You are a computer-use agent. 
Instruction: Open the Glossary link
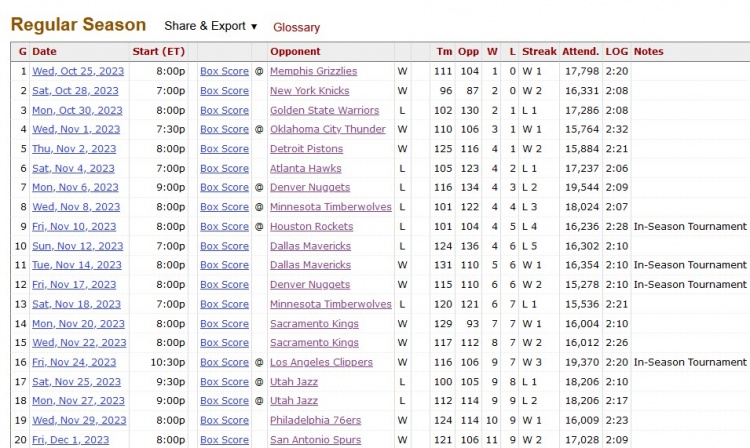tap(296, 27)
